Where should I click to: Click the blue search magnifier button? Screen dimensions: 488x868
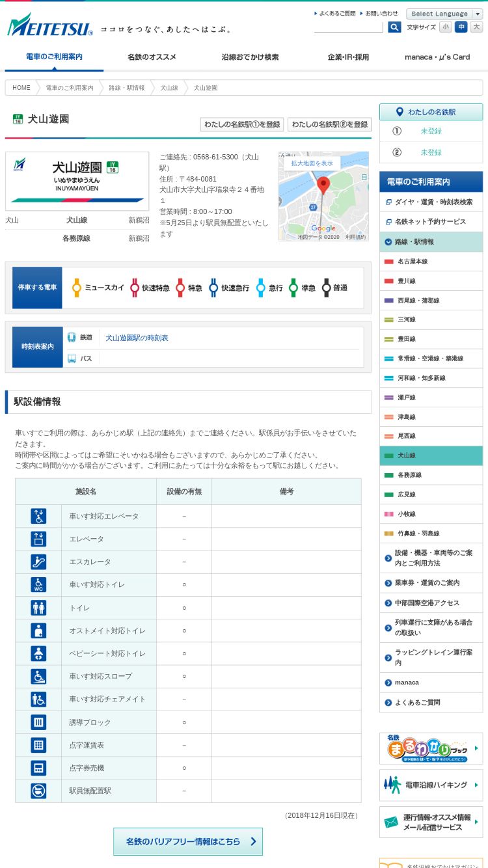point(394,27)
